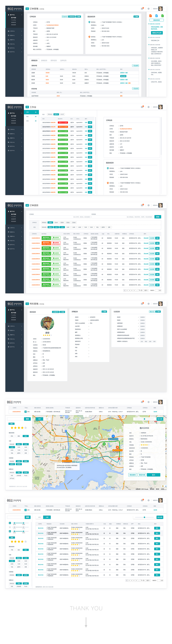This screenshot has height=644, width=172.
Task: Open settings gear icon in 工作台 header
Action: [149, 107]
